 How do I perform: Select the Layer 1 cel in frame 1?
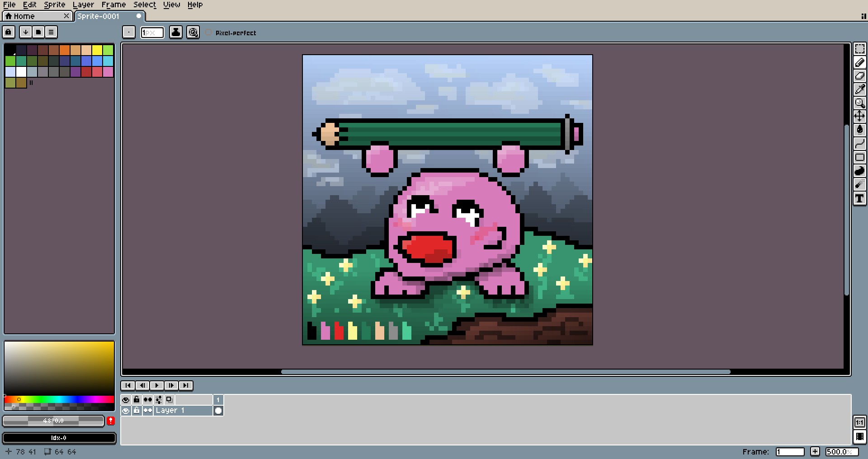pyautogui.click(x=218, y=410)
